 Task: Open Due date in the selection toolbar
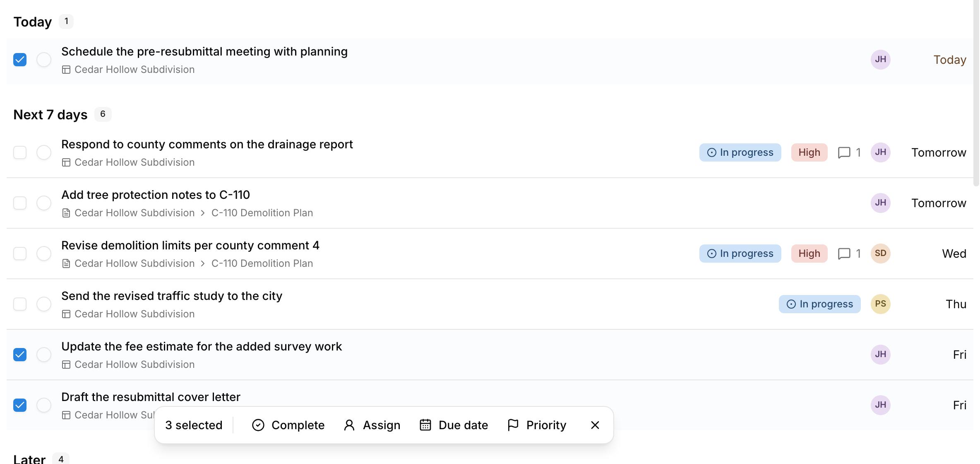point(454,425)
